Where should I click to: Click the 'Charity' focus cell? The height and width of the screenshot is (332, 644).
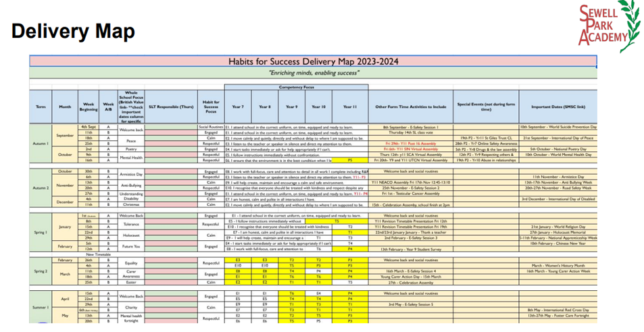pyautogui.click(x=131, y=308)
